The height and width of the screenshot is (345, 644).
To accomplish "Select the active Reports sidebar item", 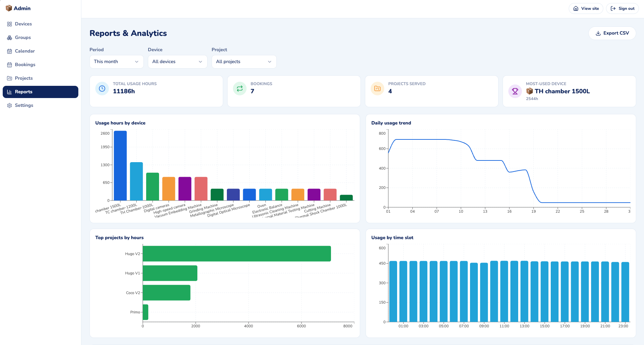I will point(40,92).
